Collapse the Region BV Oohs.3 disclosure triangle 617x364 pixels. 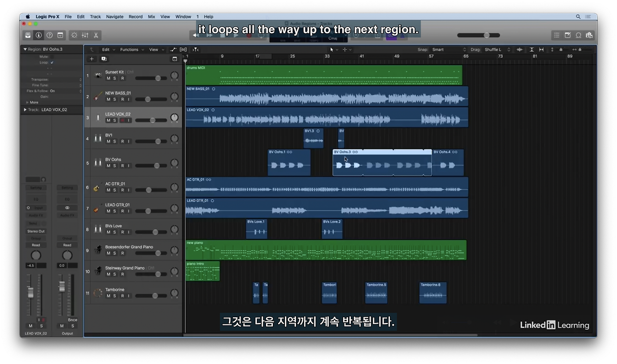(x=25, y=49)
